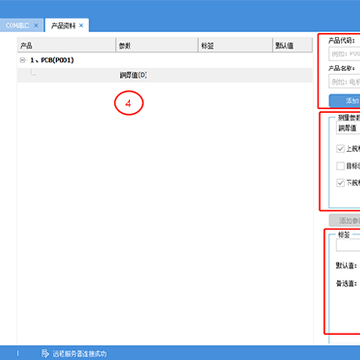Uncheck the 下限 checkbox
Viewport: 360px width, 360px height.
(x=340, y=183)
